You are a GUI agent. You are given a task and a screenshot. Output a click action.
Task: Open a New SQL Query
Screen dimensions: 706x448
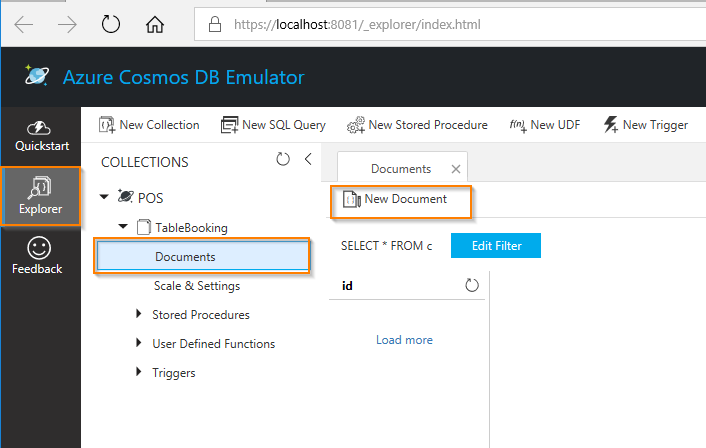pos(230,125)
